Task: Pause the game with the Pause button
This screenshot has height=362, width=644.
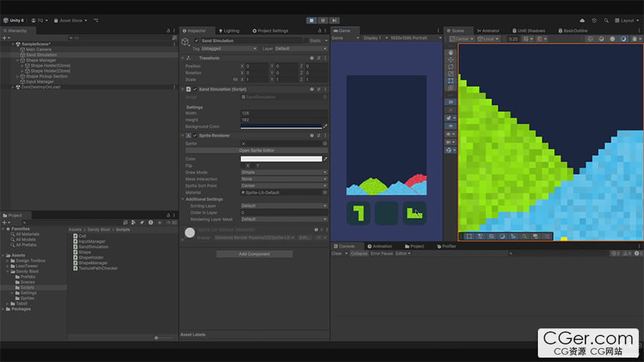Action: click(x=323, y=20)
